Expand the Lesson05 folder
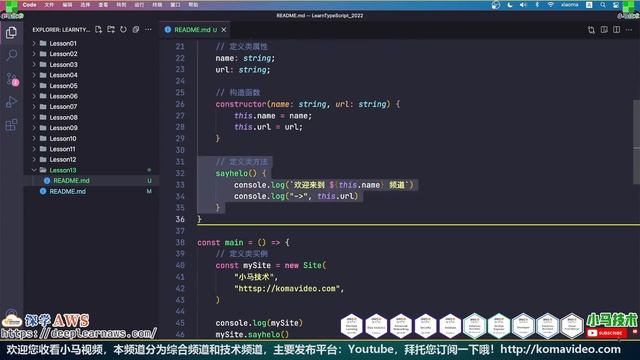The image size is (640, 360). point(34,86)
